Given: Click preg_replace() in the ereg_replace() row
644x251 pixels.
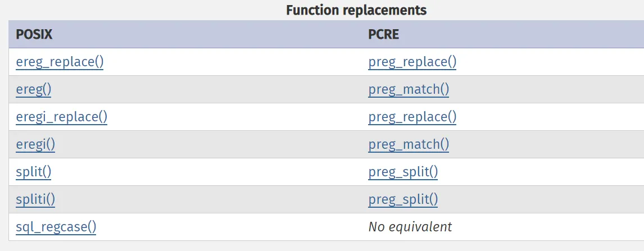Looking at the screenshot, I should point(412,62).
